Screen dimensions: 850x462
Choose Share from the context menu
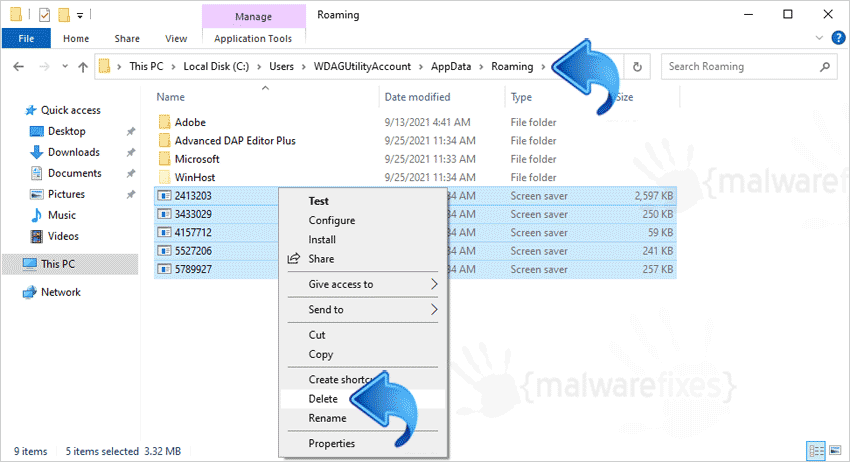pyautogui.click(x=321, y=259)
